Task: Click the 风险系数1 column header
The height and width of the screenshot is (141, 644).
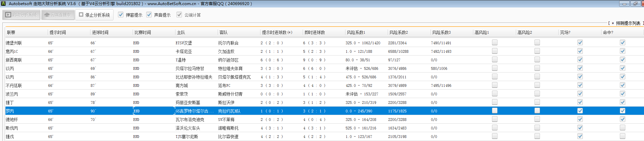Action: coord(356,33)
